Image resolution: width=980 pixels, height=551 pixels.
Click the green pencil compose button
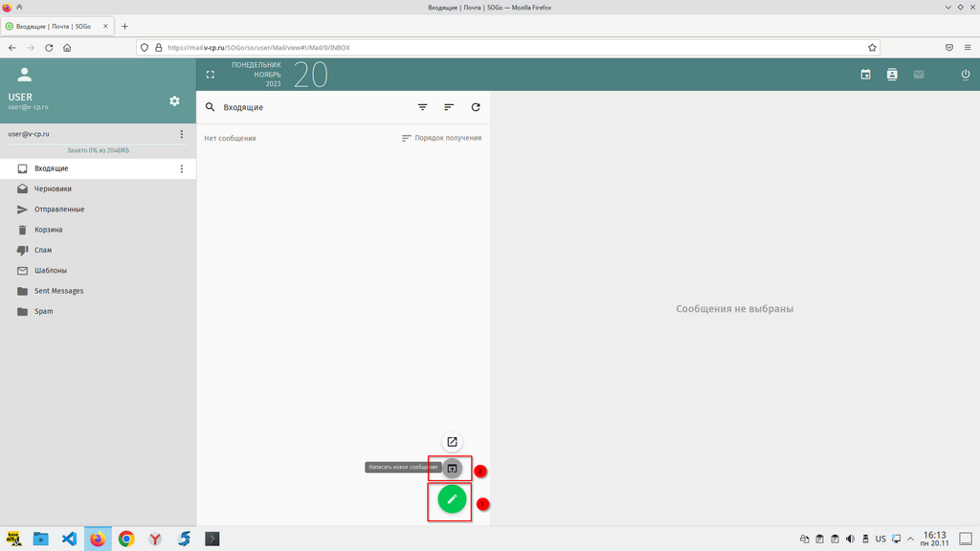(452, 498)
